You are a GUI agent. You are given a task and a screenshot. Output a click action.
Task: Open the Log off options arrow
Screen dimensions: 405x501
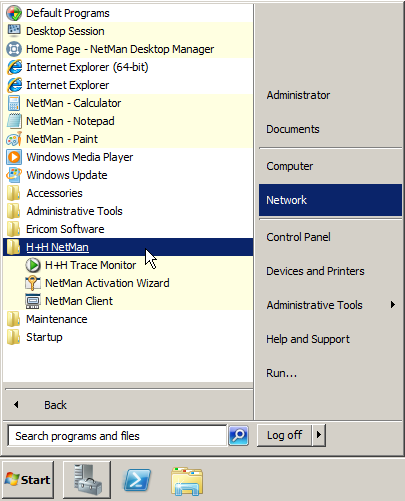click(319, 435)
